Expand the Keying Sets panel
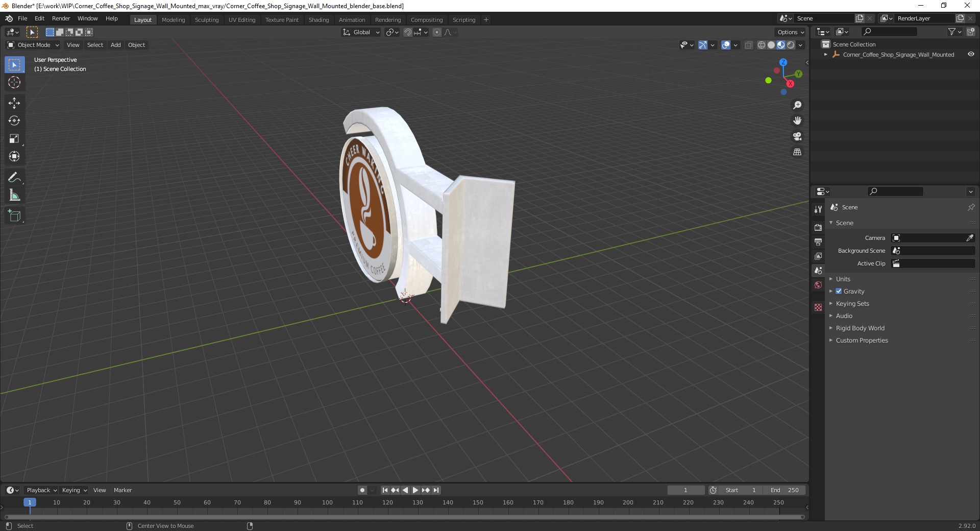Image resolution: width=980 pixels, height=531 pixels. pyautogui.click(x=852, y=303)
